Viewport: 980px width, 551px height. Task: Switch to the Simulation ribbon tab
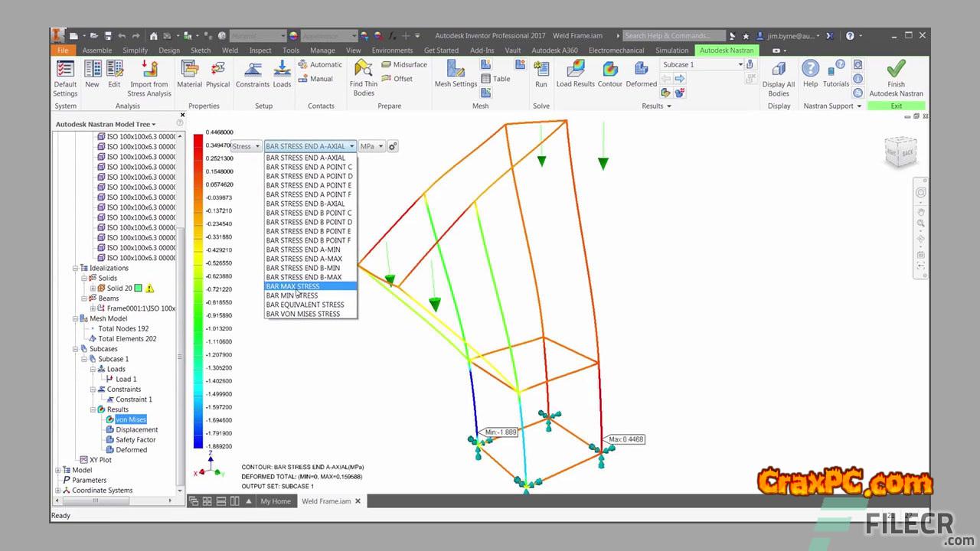(x=671, y=51)
